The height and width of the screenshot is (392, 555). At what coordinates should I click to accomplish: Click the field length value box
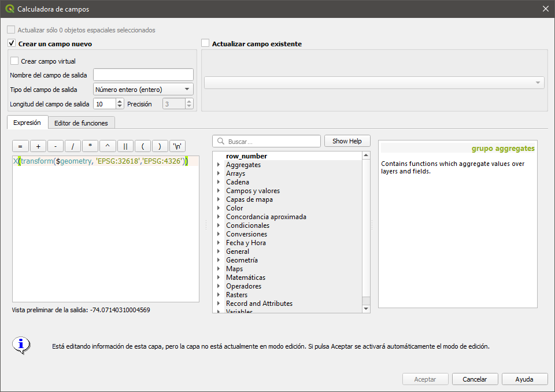point(105,103)
